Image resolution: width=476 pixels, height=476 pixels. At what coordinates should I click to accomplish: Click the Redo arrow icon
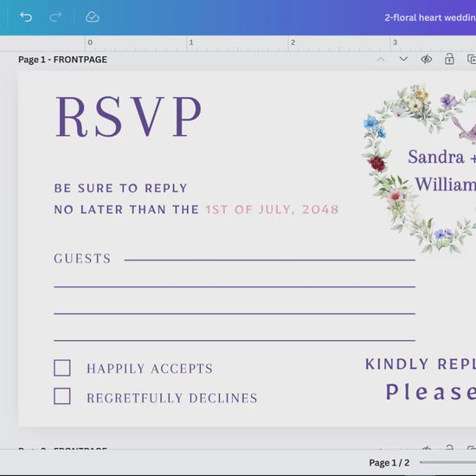point(55,17)
